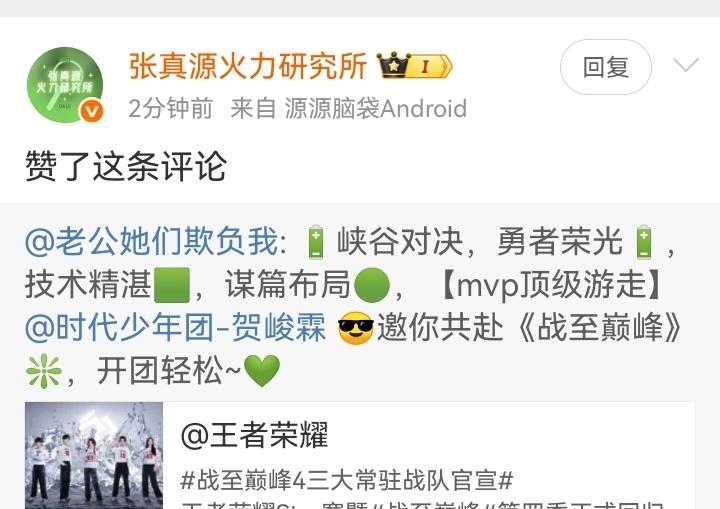Tap the first green battery emoji
720x509 pixels.
coord(315,242)
